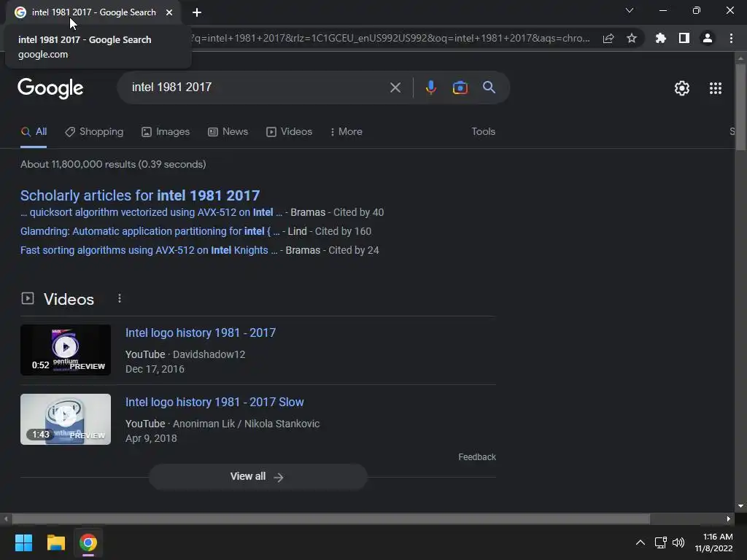The height and width of the screenshot is (560, 747).
Task: Open Scholarly articles for intel 1981 2017
Action: click(140, 195)
